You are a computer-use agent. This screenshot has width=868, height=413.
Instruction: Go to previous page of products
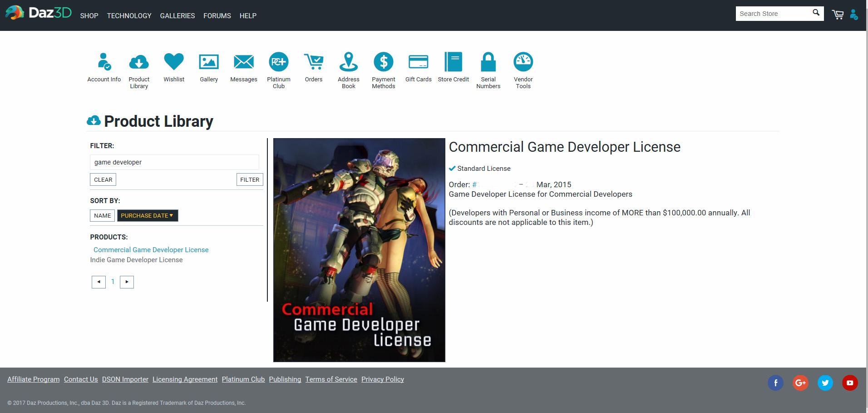pyautogui.click(x=99, y=282)
